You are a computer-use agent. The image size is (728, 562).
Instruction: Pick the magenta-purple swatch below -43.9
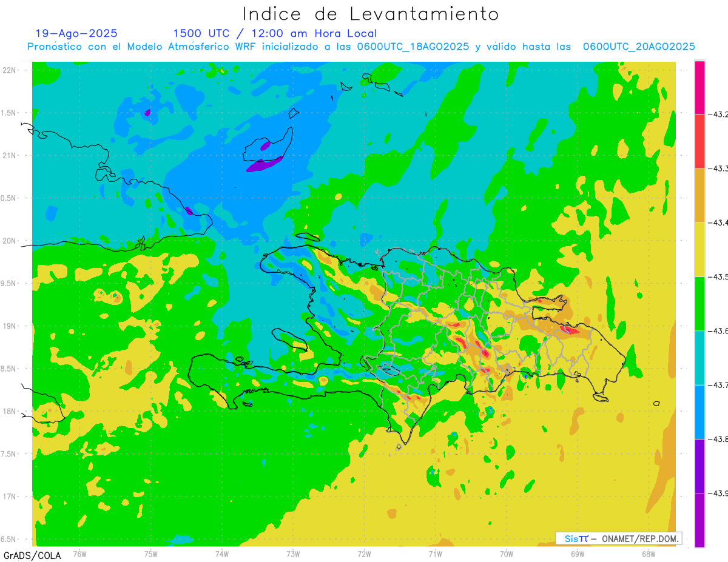699,520
